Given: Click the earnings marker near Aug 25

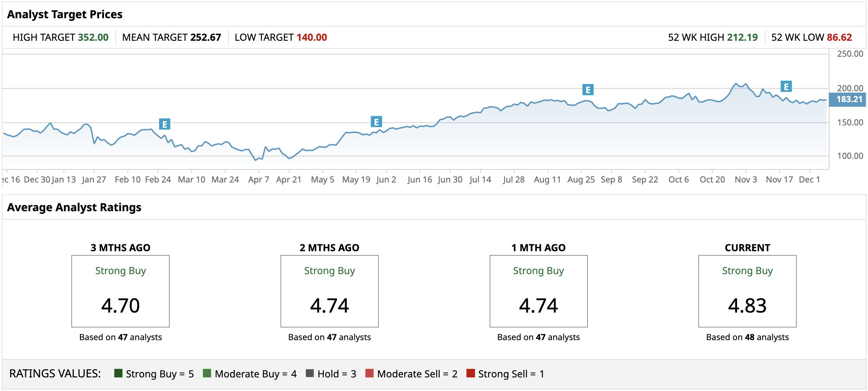Looking at the screenshot, I should click(588, 90).
